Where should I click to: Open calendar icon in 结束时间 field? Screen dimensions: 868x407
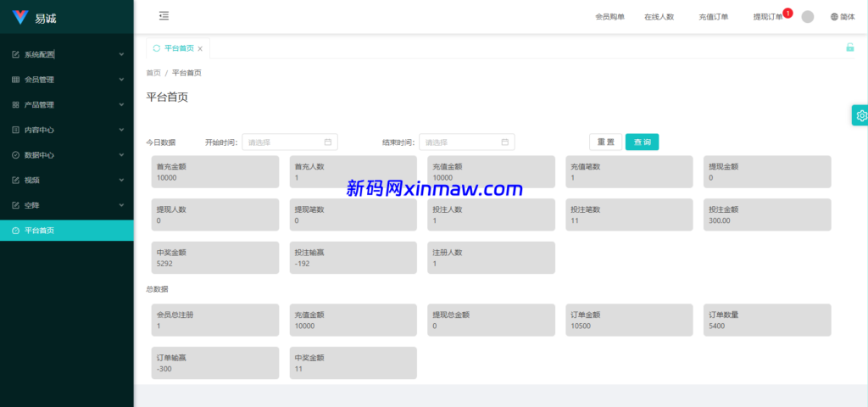point(505,142)
